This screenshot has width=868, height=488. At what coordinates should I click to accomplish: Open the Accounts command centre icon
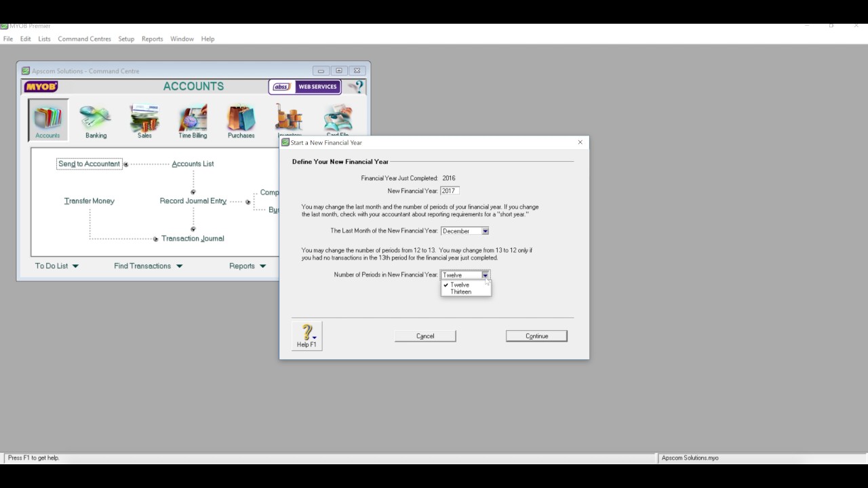point(47,120)
